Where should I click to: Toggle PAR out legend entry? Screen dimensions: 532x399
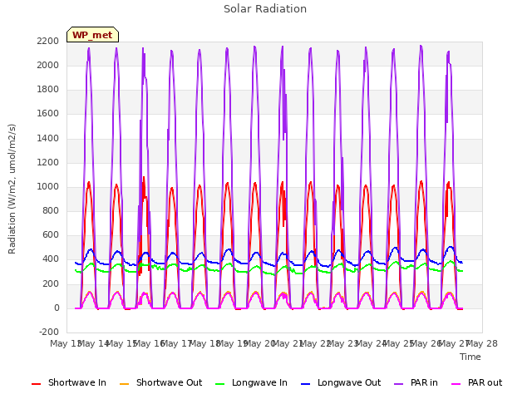tap(476, 382)
